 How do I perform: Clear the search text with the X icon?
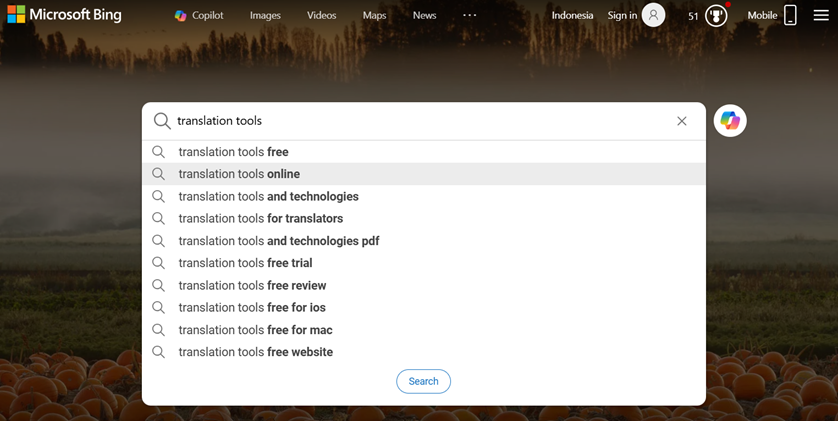click(x=682, y=121)
